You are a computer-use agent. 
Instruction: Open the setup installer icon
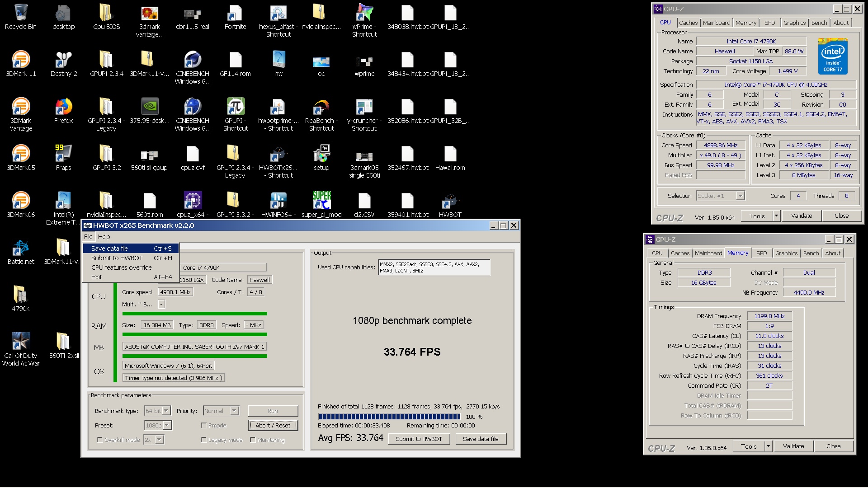pos(321,158)
